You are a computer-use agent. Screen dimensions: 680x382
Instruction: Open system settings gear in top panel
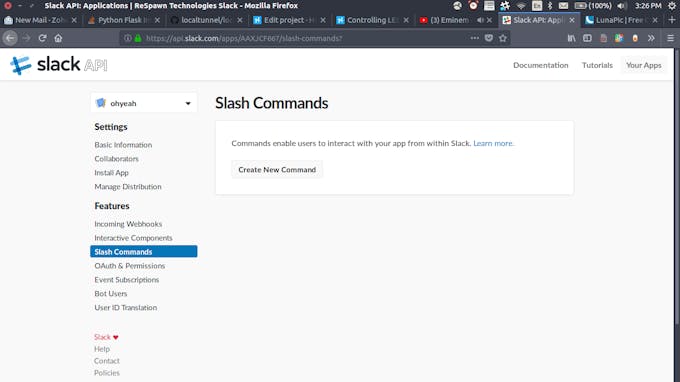[x=672, y=6]
